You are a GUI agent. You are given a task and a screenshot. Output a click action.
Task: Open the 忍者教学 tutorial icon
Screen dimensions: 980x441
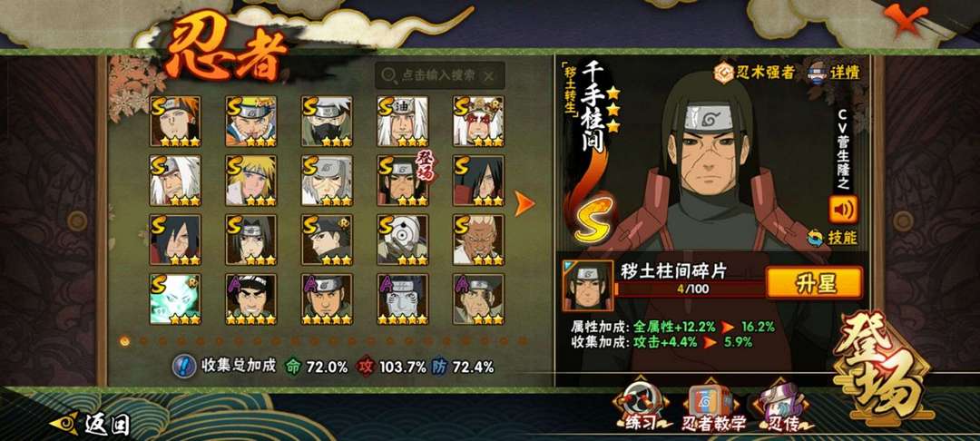(714, 407)
